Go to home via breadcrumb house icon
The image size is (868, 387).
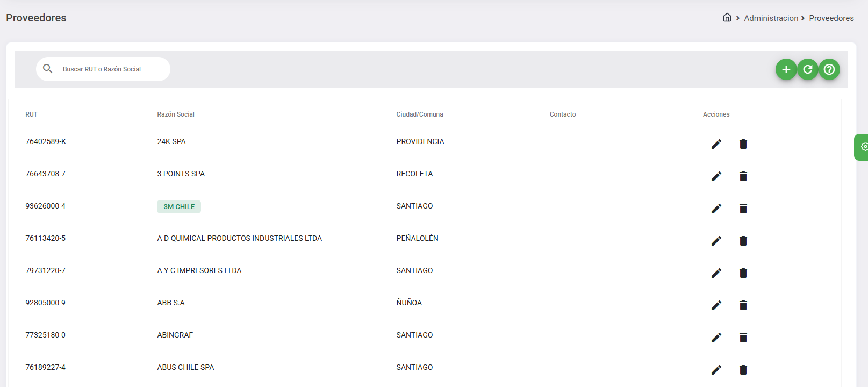(x=727, y=18)
